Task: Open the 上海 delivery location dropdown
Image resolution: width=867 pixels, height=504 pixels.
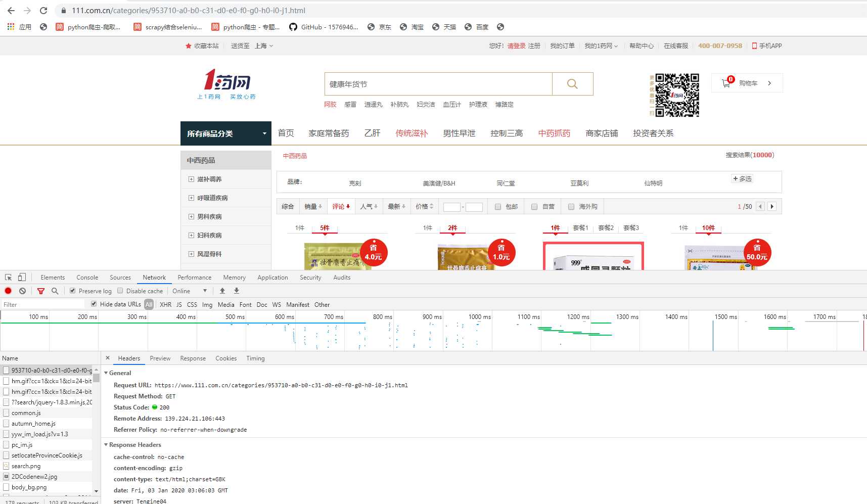Action: 264,46
